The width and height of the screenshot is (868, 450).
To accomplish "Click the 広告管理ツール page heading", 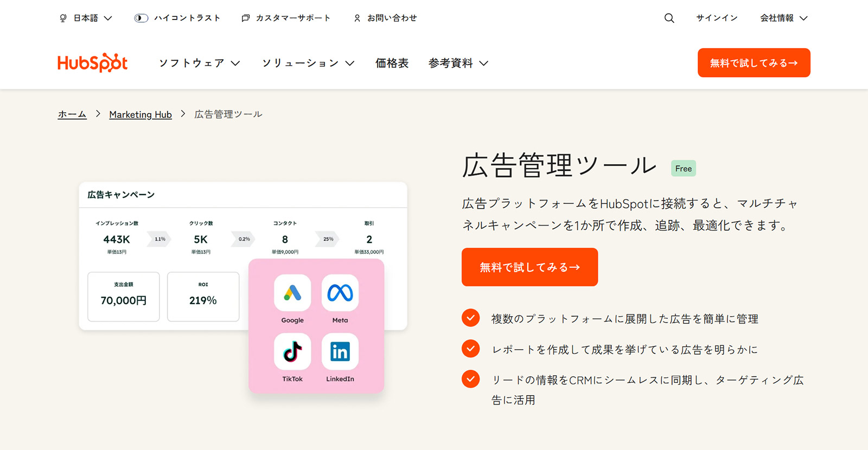I will (559, 165).
